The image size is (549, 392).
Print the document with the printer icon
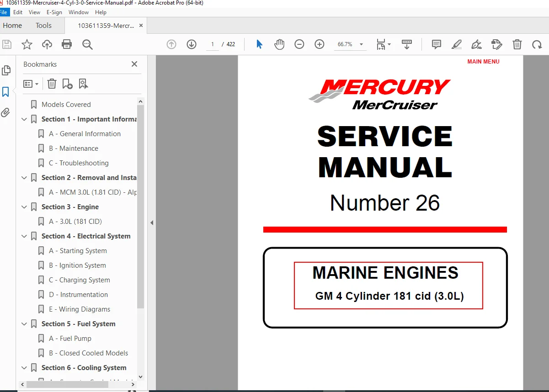click(x=67, y=44)
